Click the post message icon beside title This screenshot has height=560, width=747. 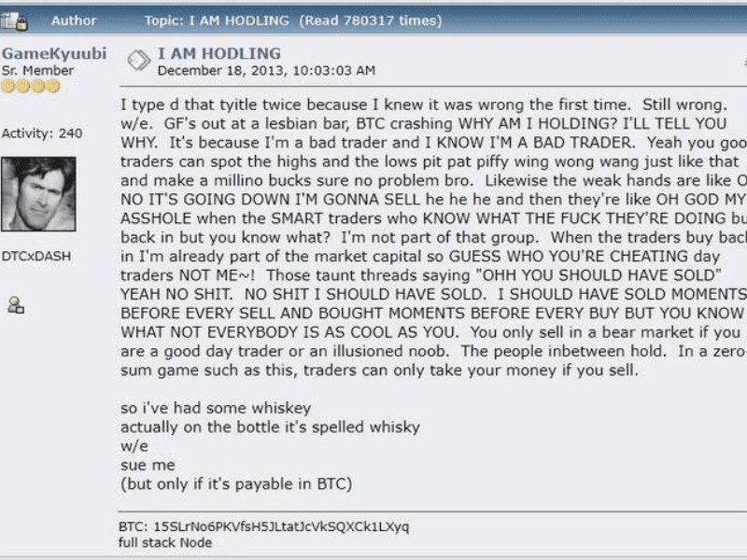pyautogui.click(x=138, y=61)
